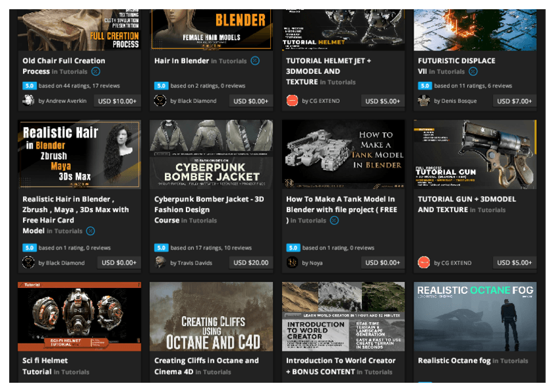Click Noya's avatar icon
This screenshot has width=555, height=392.
tap(292, 262)
